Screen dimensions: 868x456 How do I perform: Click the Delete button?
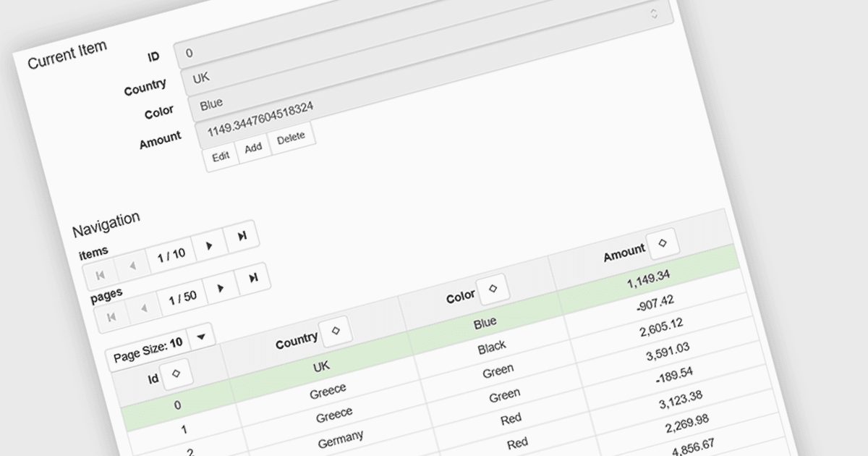292,137
